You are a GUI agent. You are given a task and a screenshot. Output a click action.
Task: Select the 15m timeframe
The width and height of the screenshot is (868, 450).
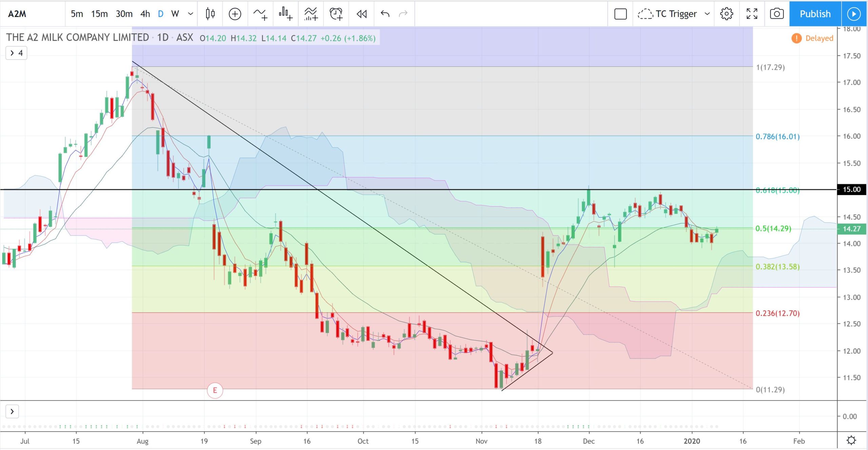click(99, 14)
